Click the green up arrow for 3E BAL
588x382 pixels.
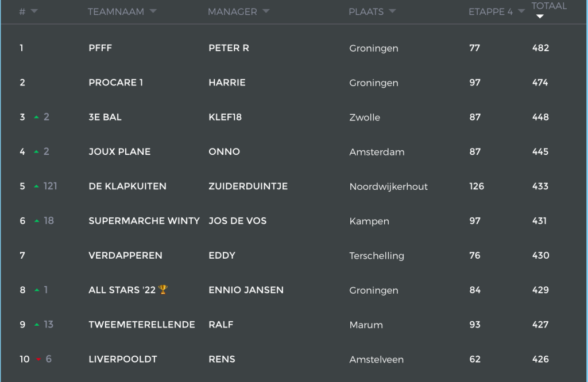click(36, 117)
